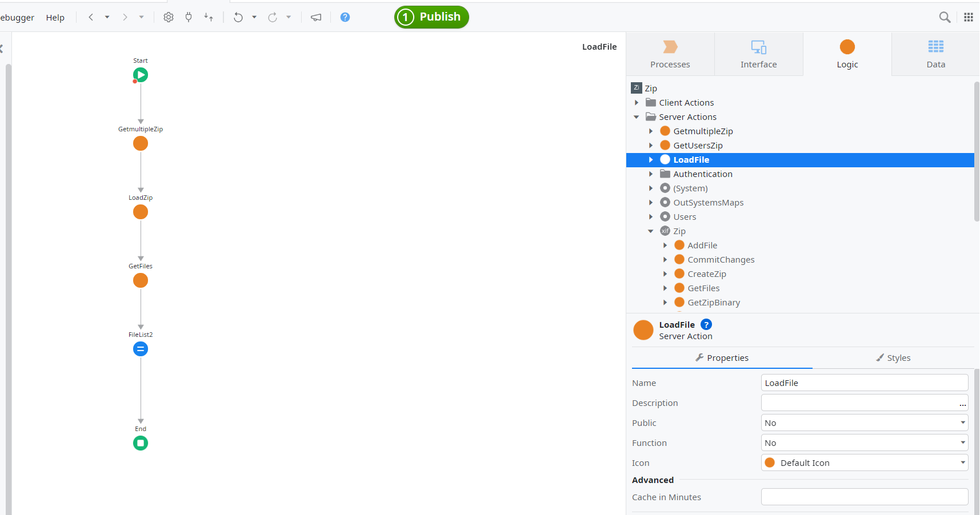
Task: Expand the GetUsersZip action arrow
Action: click(651, 146)
